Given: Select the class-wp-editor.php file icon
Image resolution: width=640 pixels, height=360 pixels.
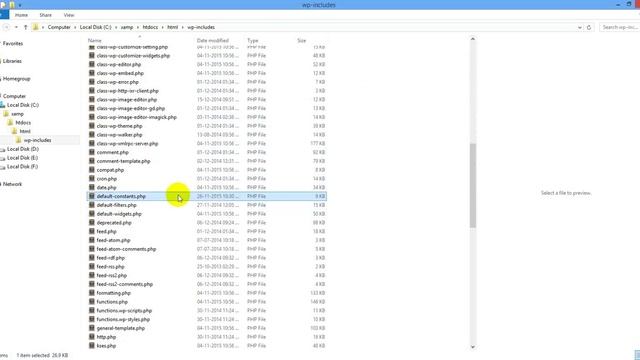Looking at the screenshot, I should point(92,64).
